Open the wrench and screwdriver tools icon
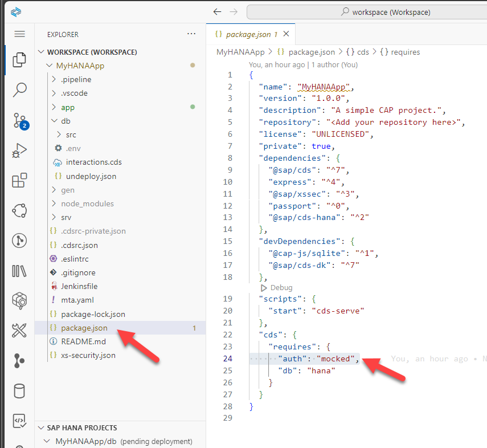The image size is (487, 448). pos(19,331)
